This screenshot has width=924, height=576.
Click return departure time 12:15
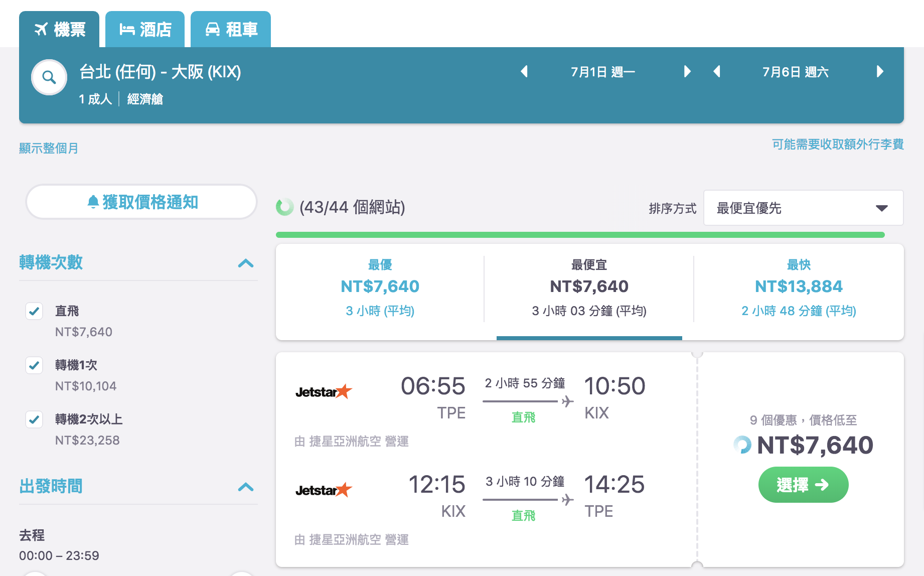tap(436, 484)
